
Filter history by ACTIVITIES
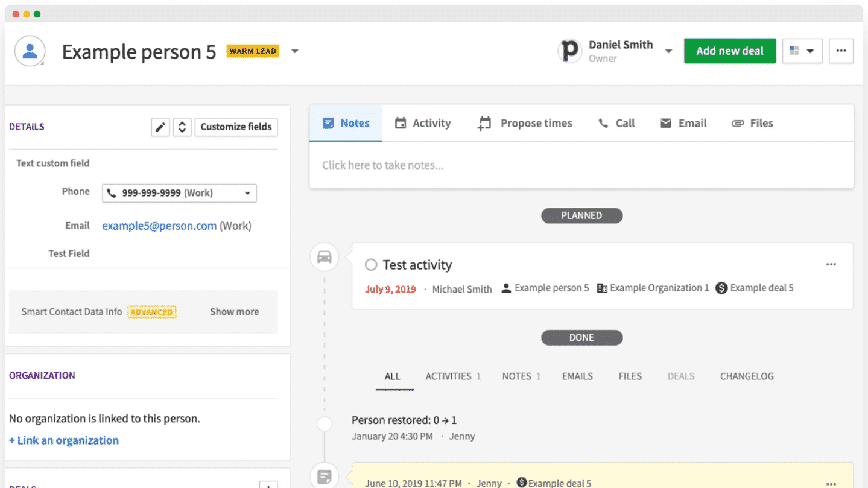pos(453,376)
